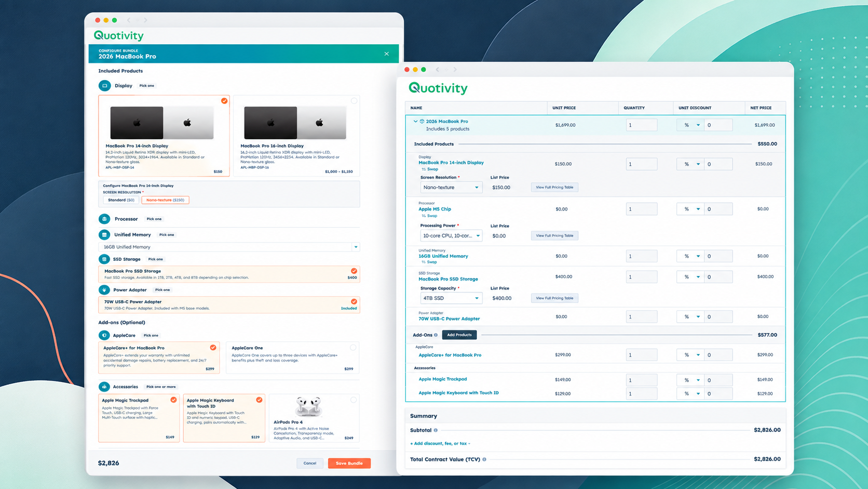Open the MacBook Pro SSD Storage link

coord(448,279)
